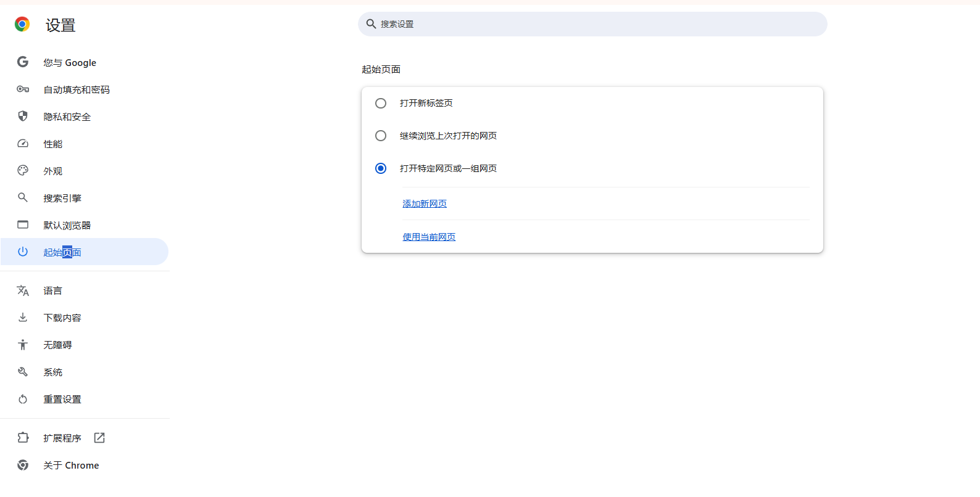
Task: Click the 添加新网页 link
Action: pyautogui.click(x=425, y=203)
